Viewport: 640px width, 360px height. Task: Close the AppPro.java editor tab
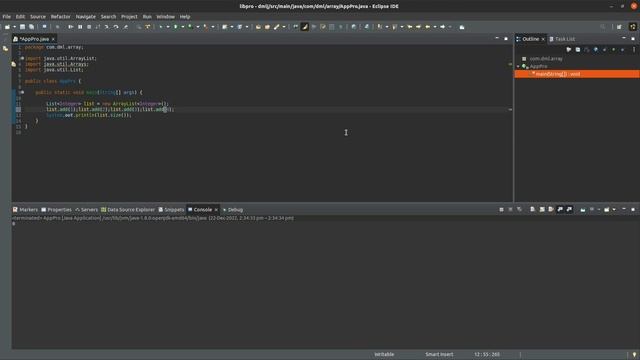[x=53, y=39]
